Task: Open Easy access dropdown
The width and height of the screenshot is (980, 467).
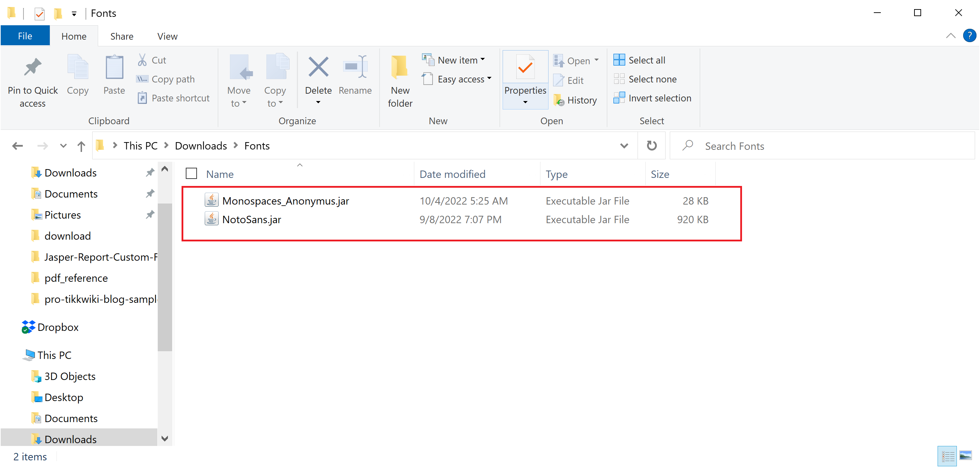Action: click(456, 79)
